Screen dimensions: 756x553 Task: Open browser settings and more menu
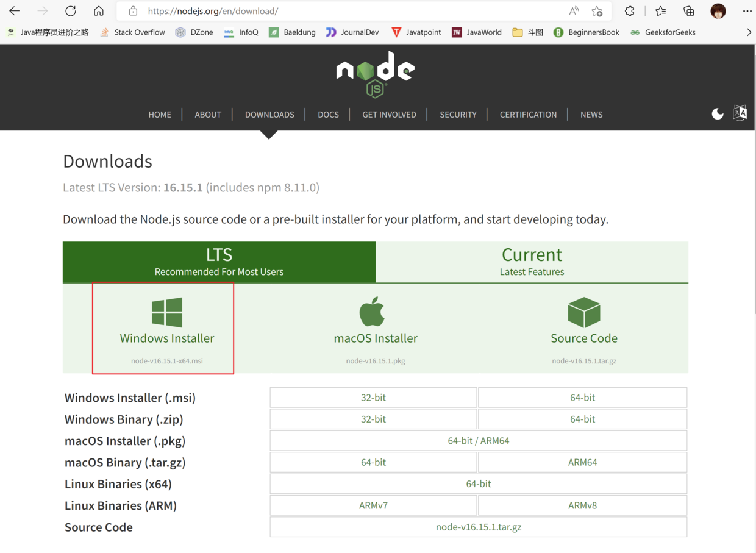tap(747, 11)
